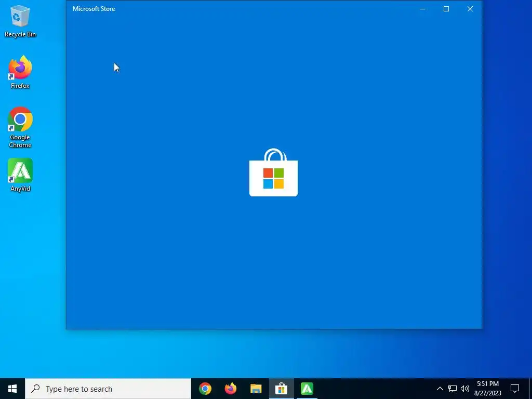Image resolution: width=532 pixels, height=399 pixels.
Task: Switch to AnyVid in the taskbar
Action: pos(307,389)
